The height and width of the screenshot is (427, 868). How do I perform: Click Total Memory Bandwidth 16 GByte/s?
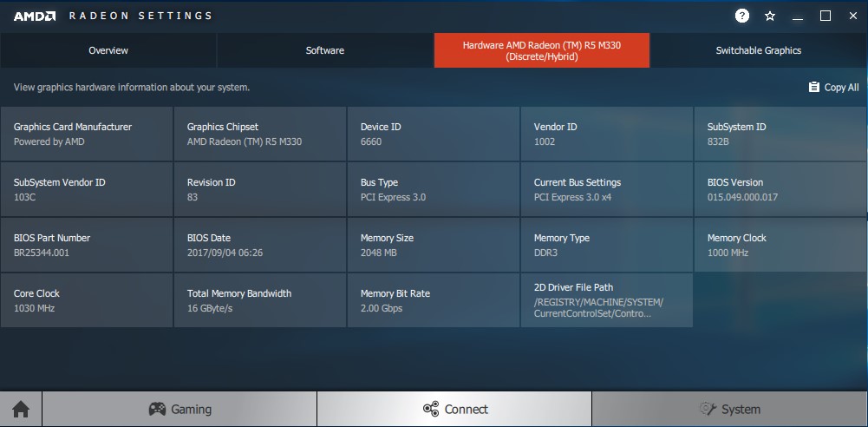[210, 308]
